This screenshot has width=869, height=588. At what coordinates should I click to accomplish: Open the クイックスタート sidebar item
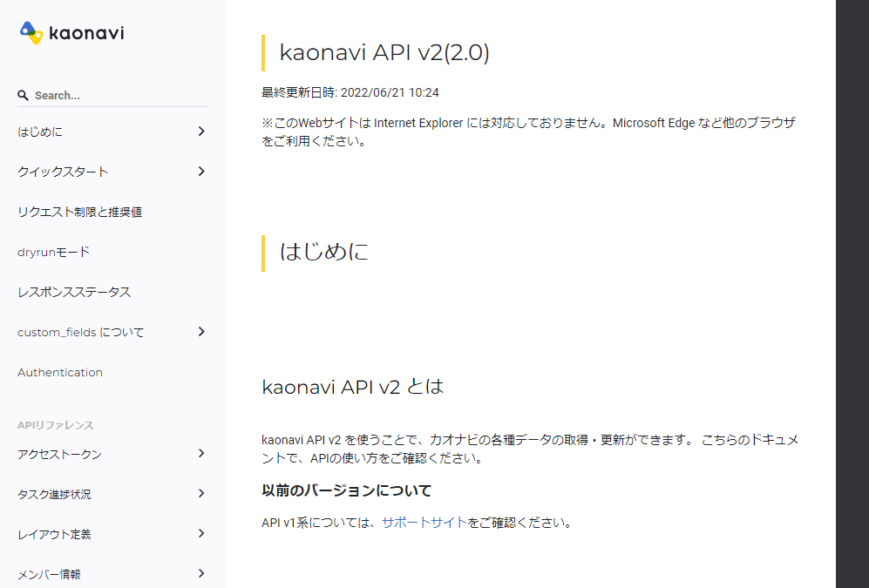pos(63,172)
